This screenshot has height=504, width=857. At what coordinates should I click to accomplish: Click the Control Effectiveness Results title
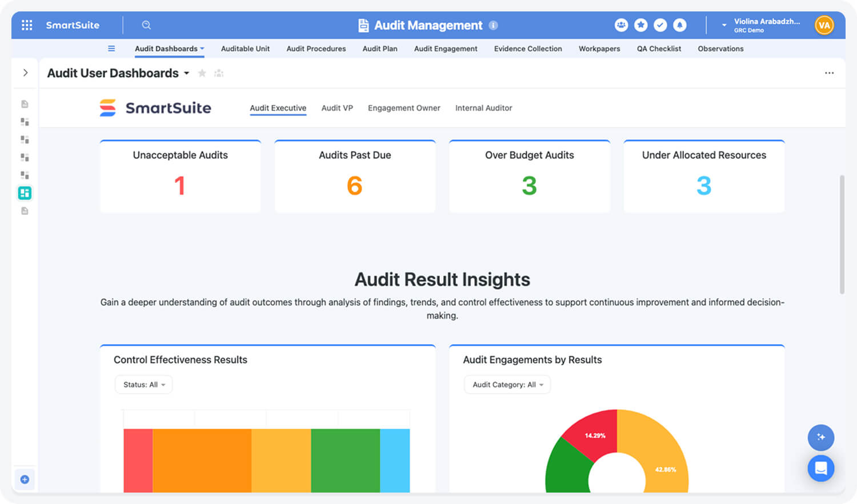181,360
